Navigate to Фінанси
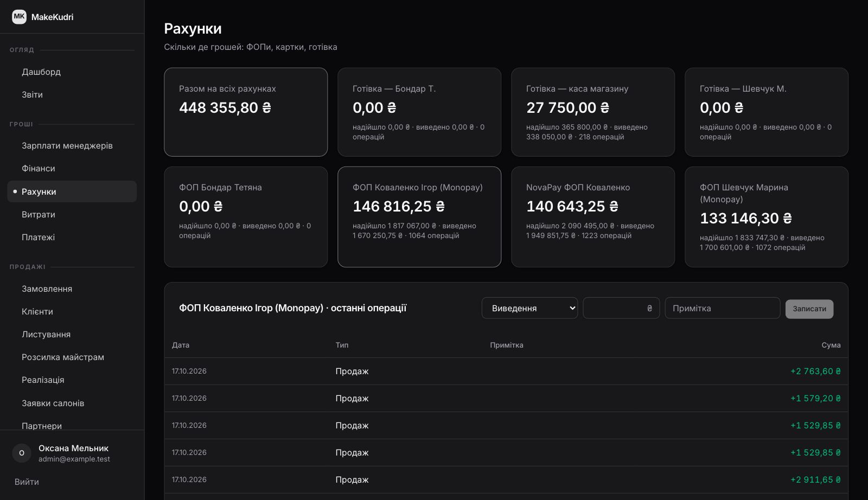This screenshot has height=500, width=868. (72, 168)
